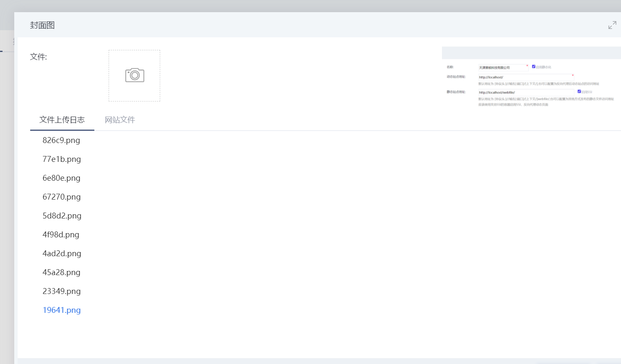This screenshot has width=621, height=364.
Task: Select the 67270.png file
Action: click(x=62, y=197)
